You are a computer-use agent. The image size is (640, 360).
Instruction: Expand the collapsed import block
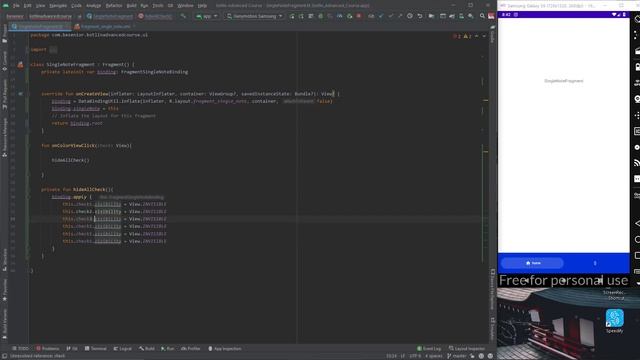pos(53,50)
